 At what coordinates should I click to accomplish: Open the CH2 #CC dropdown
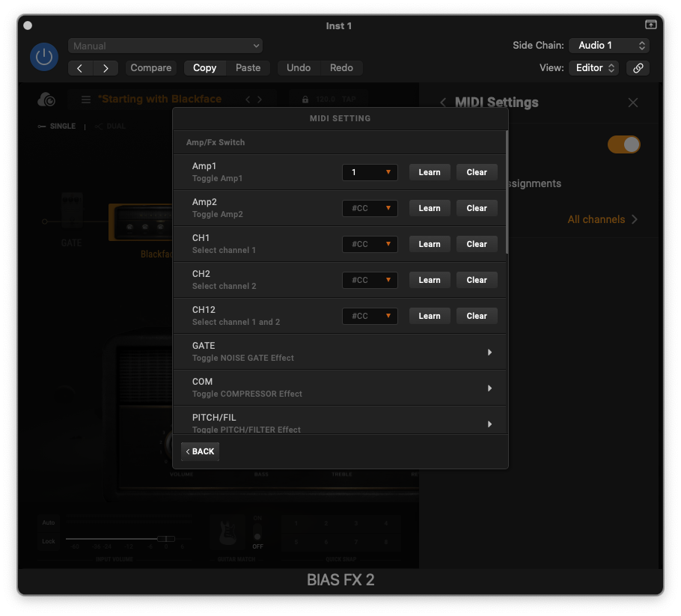click(x=370, y=280)
